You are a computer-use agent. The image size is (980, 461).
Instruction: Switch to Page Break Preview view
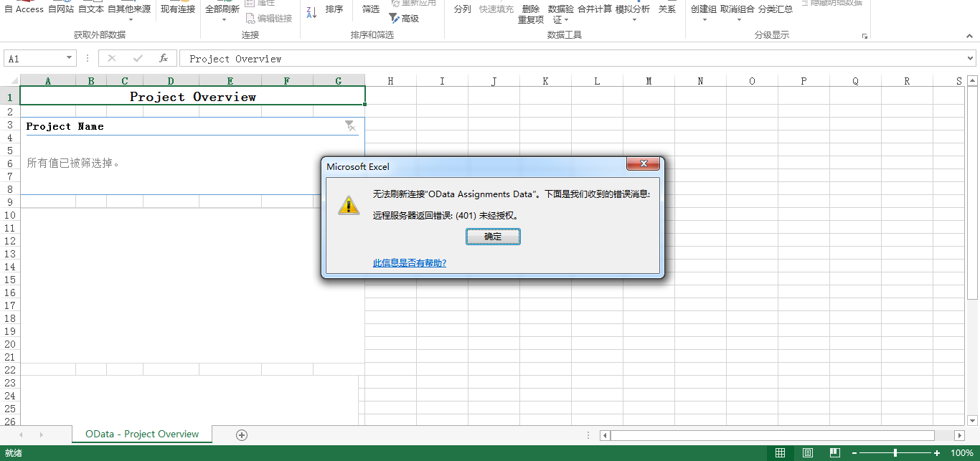834,453
